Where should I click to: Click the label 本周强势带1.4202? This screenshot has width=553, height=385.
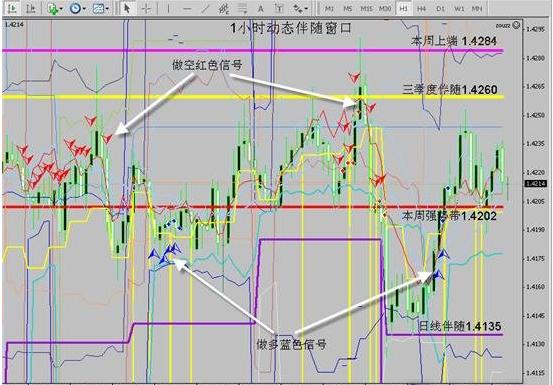[449, 216]
